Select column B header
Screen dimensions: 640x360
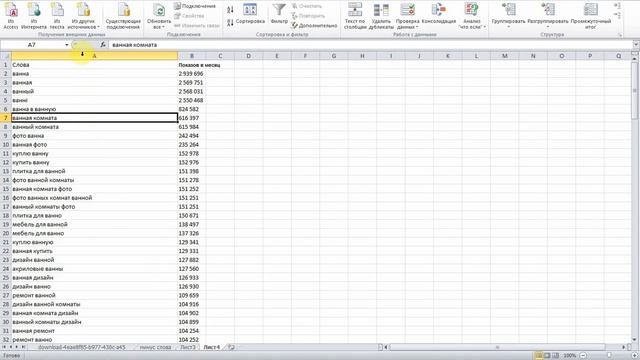(192, 56)
